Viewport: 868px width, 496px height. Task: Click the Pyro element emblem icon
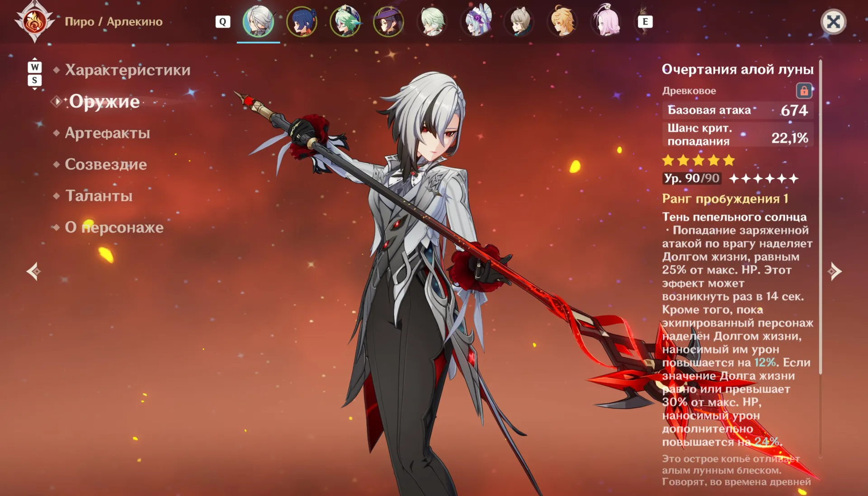tap(35, 22)
